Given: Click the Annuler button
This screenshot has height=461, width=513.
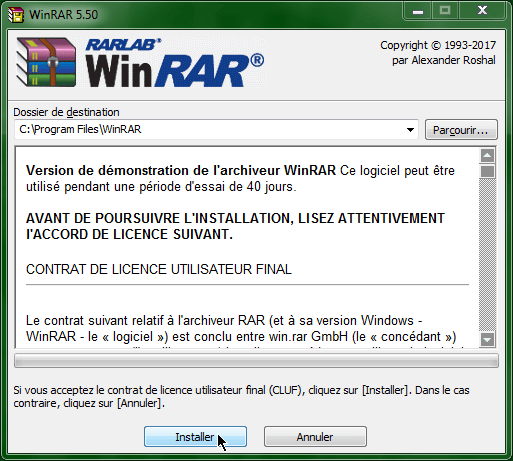Looking at the screenshot, I should pos(315,436).
